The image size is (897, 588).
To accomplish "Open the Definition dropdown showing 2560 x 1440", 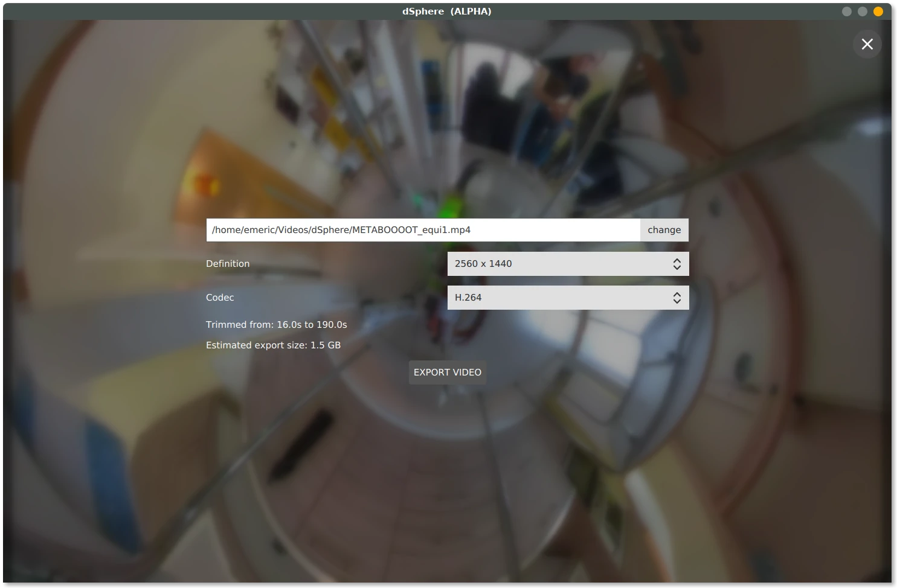I will coord(568,264).
